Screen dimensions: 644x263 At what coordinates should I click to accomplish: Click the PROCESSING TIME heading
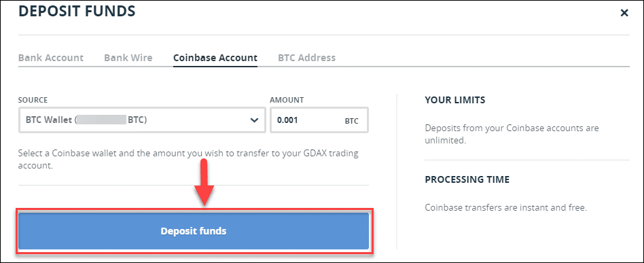pyautogui.click(x=467, y=179)
